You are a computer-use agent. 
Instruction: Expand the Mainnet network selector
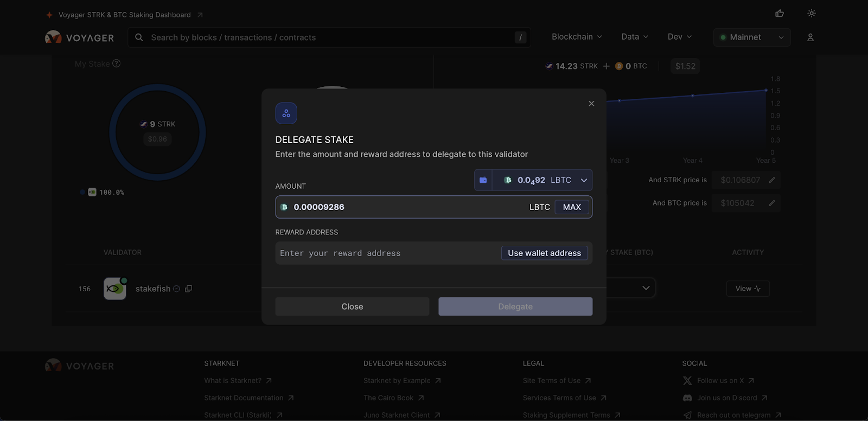751,37
